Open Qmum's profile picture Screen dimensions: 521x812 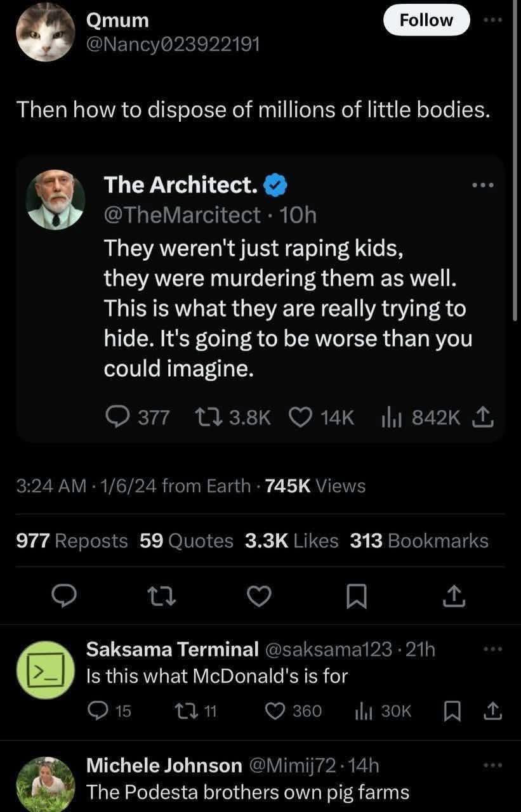click(45, 32)
